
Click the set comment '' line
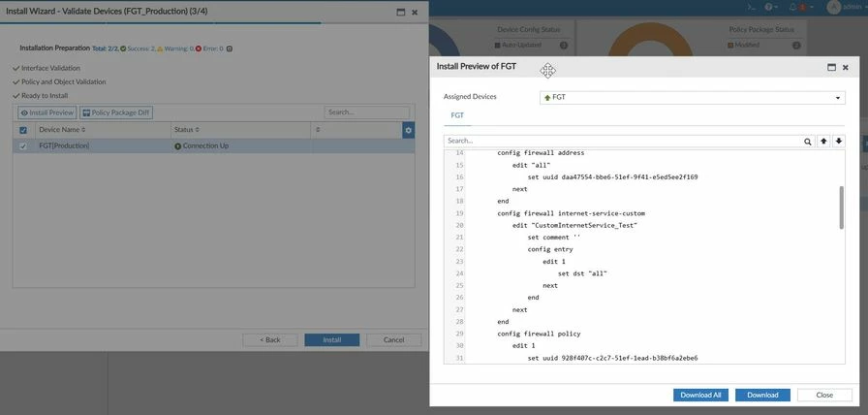554,238
